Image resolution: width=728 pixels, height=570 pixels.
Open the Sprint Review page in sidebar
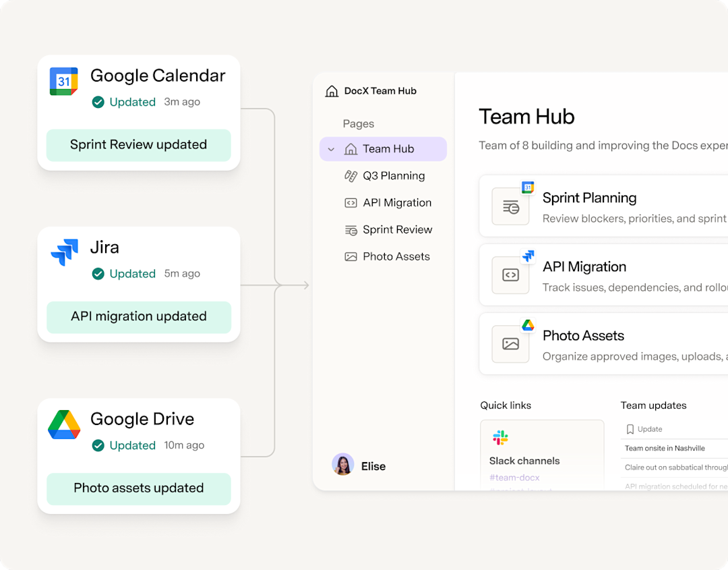(398, 230)
